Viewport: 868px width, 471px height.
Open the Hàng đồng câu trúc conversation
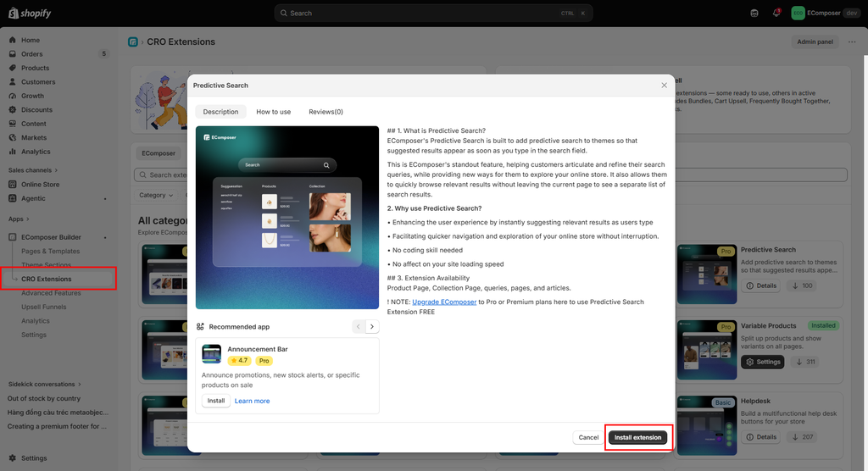point(58,412)
